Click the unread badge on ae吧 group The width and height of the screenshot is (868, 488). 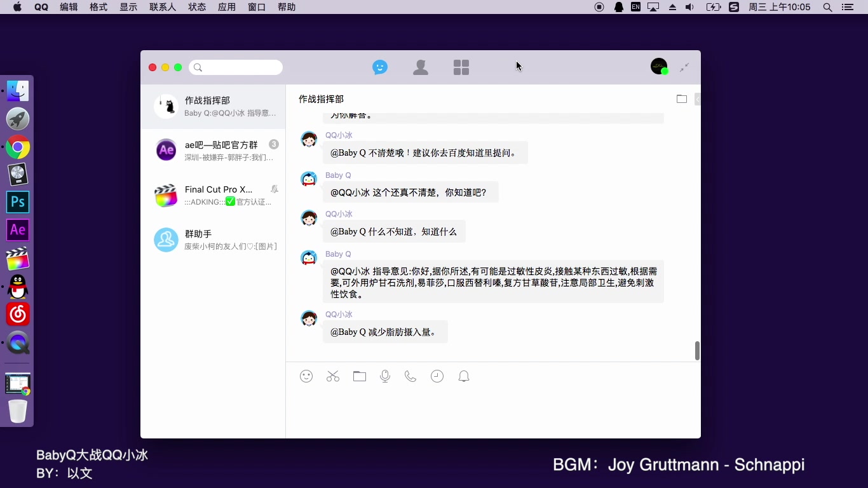(273, 144)
